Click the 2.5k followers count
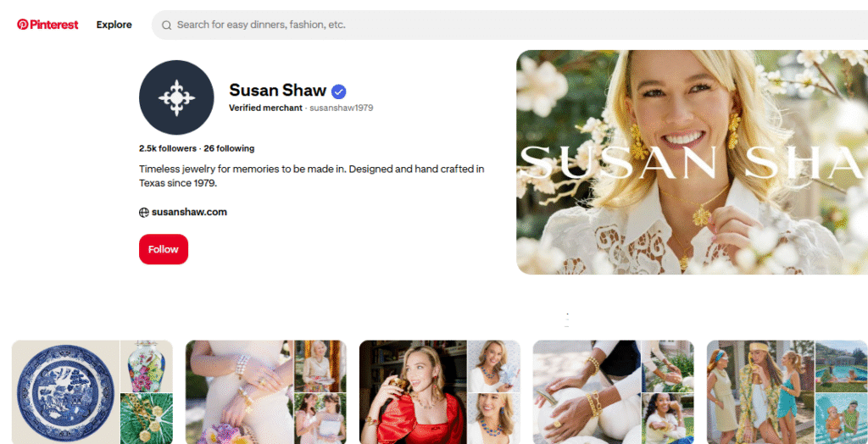 tap(168, 148)
